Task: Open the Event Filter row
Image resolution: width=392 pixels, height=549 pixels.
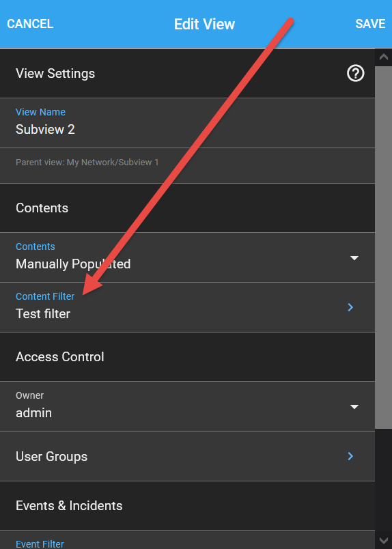Action: [x=187, y=540]
